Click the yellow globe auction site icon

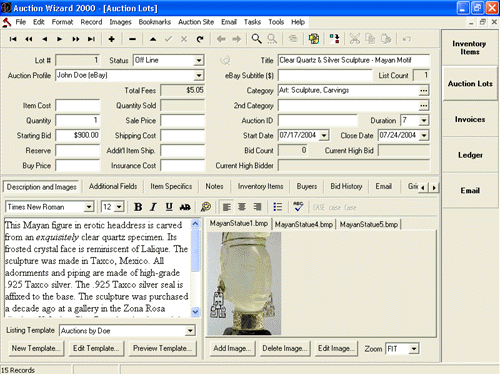(x=314, y=39)
